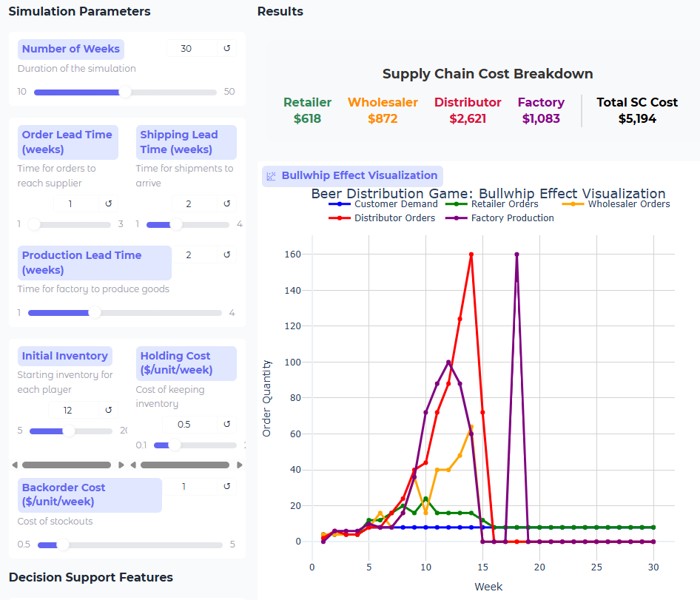
Task: Click the Wholesaler cost $872
Action: [383, 119]
